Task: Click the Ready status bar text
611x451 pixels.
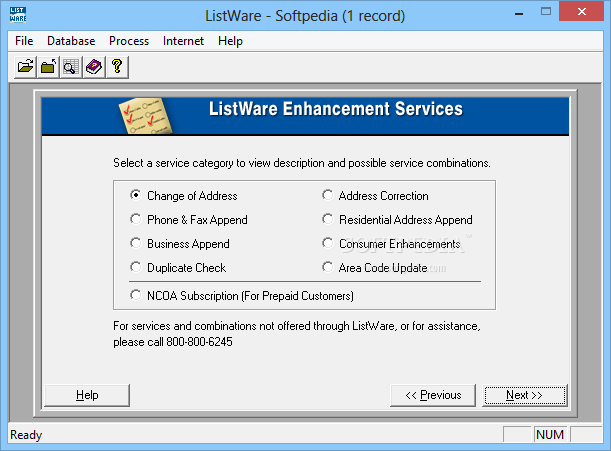Action: (26, 435)
